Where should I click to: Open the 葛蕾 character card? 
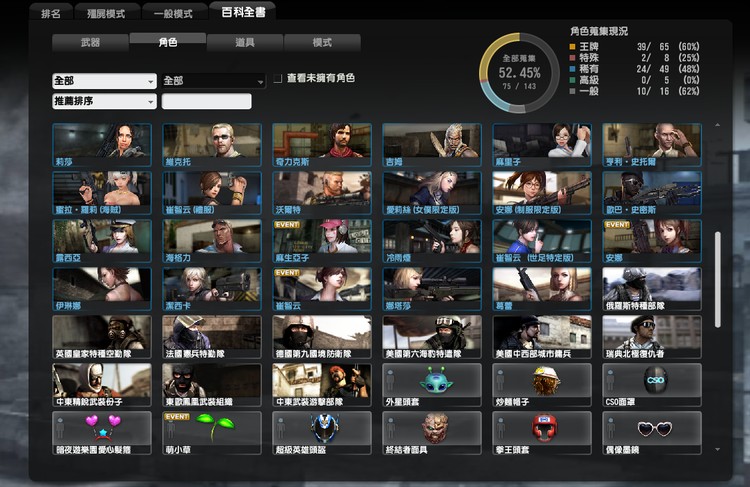click(542, 289)
